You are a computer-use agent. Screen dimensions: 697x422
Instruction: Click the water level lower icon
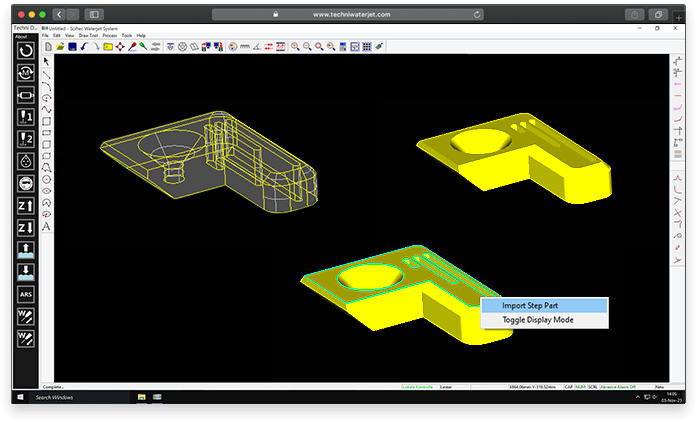tap(26, 272)
